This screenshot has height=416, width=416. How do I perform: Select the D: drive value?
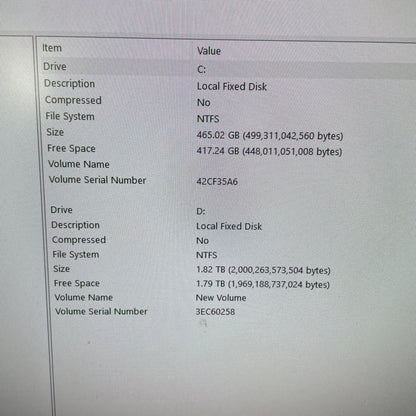tap(201, 211)
